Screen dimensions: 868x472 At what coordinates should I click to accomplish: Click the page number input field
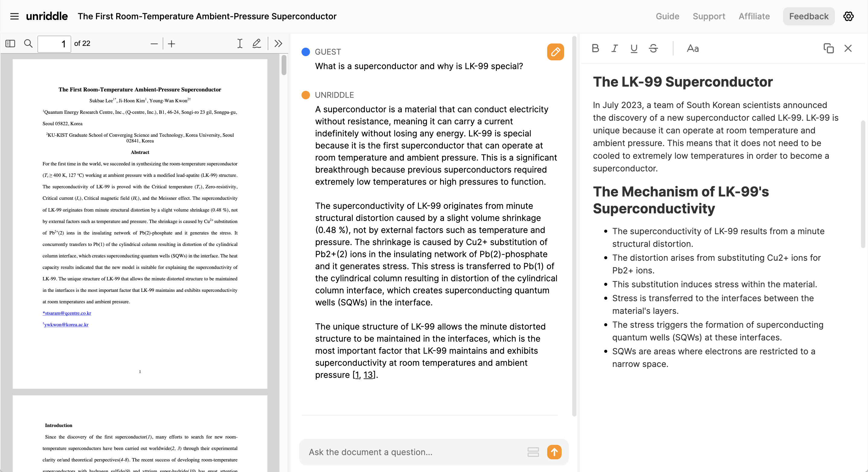[x=54, y=44]
